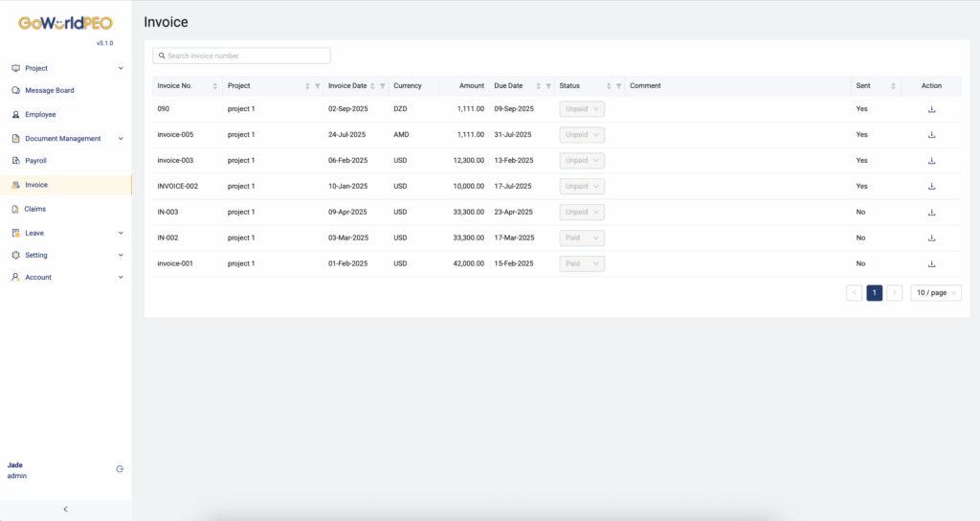The height and width of the screenshot is (521, 980).
Task: Go to Message Board page
Action: click(x=49, y=91)
